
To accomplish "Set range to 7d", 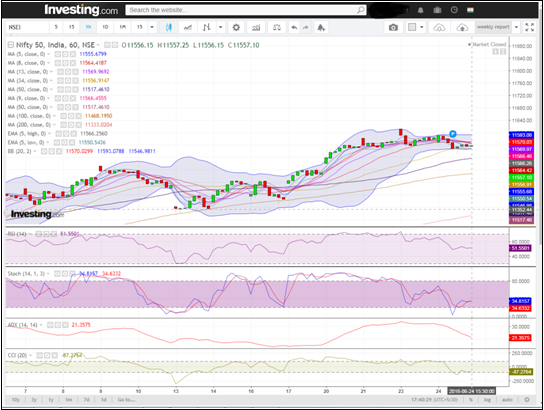I will 86,400.
